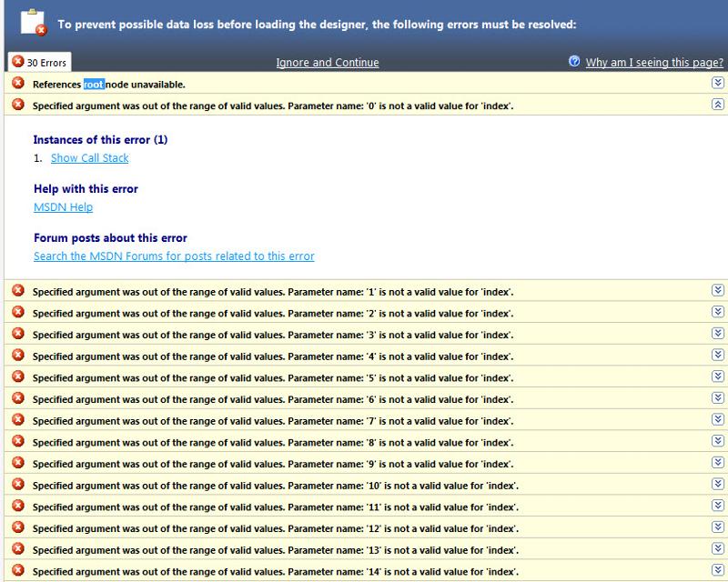Open 'Why am I seeing this page?' link

(654, 62)
